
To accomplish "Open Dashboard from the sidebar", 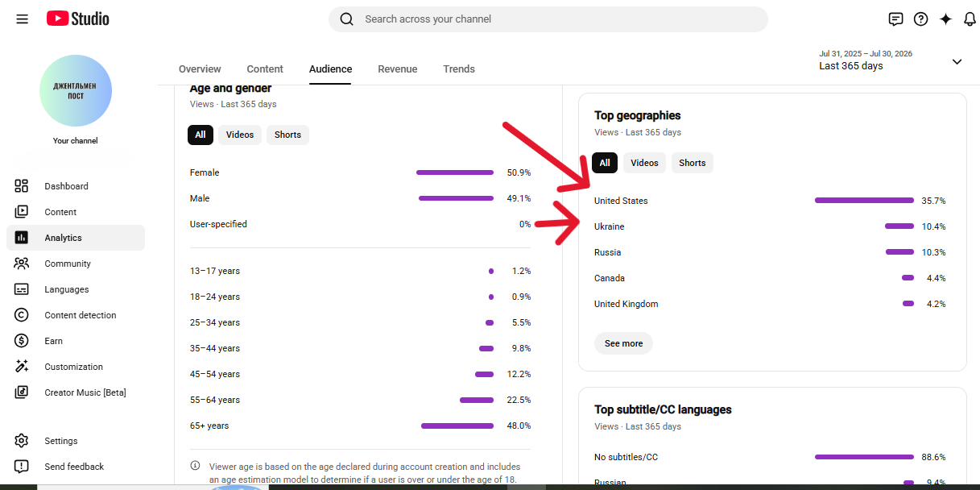I will [66, 186].
